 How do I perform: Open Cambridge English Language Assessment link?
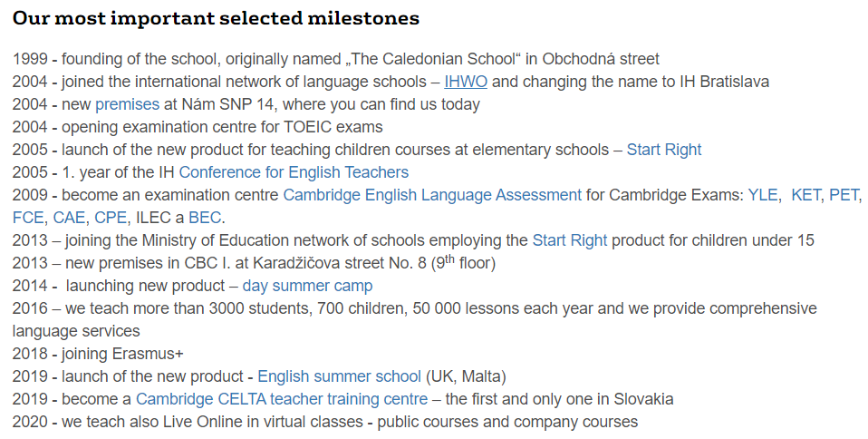tap(432, 195)
